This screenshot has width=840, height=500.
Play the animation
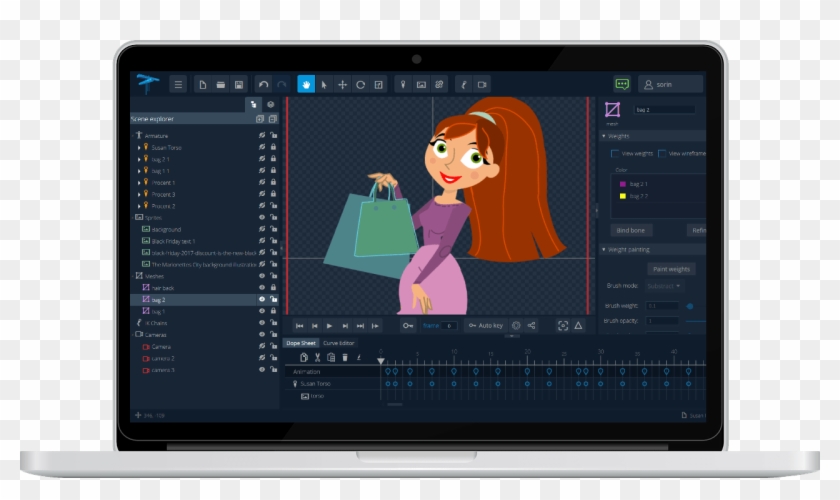coord(329,326)
